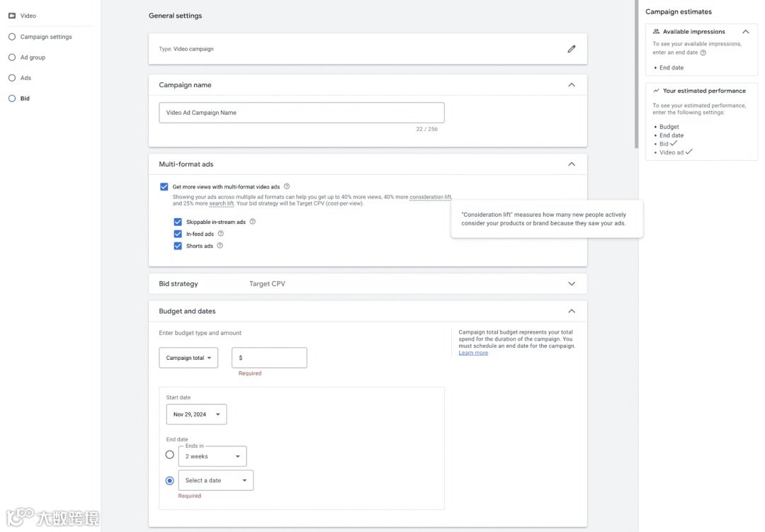Click help icon in Available impressions card

[703, 52]
